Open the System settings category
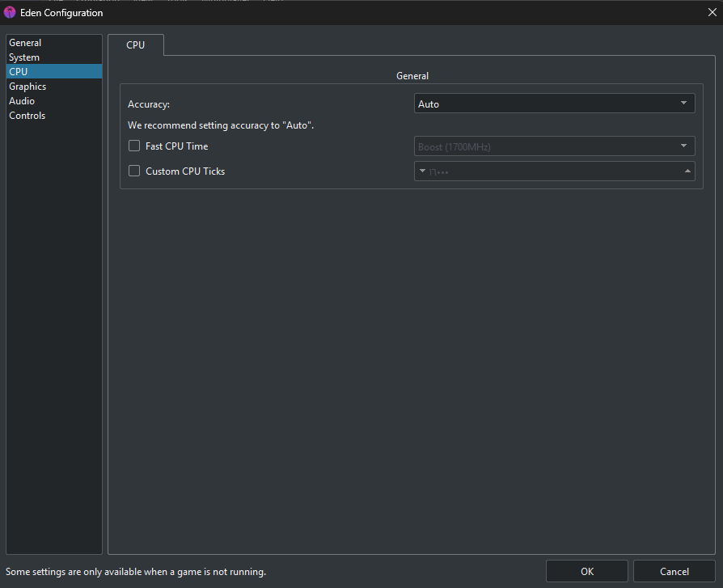The image size is (723, 588). 54,57
